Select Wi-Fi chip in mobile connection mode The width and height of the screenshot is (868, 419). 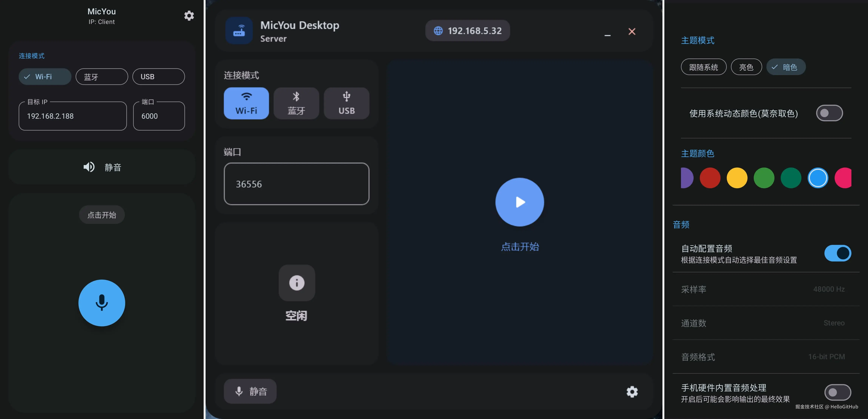click(45, 77)
